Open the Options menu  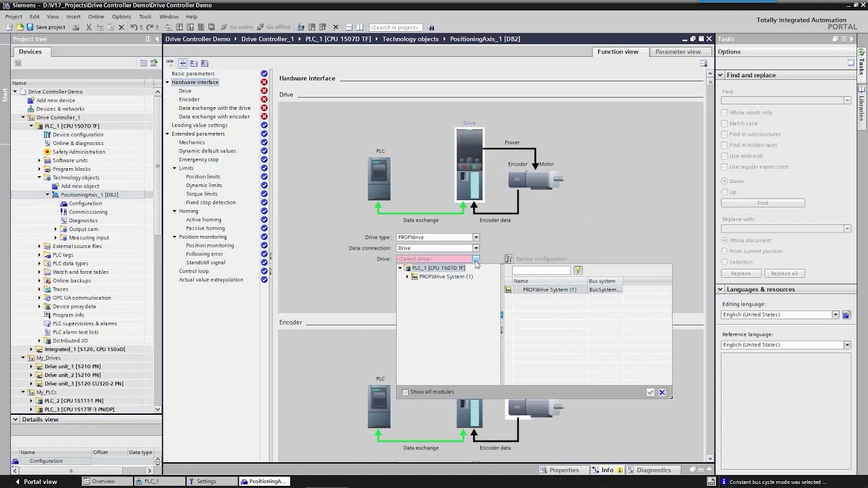[x=121, y=16]
